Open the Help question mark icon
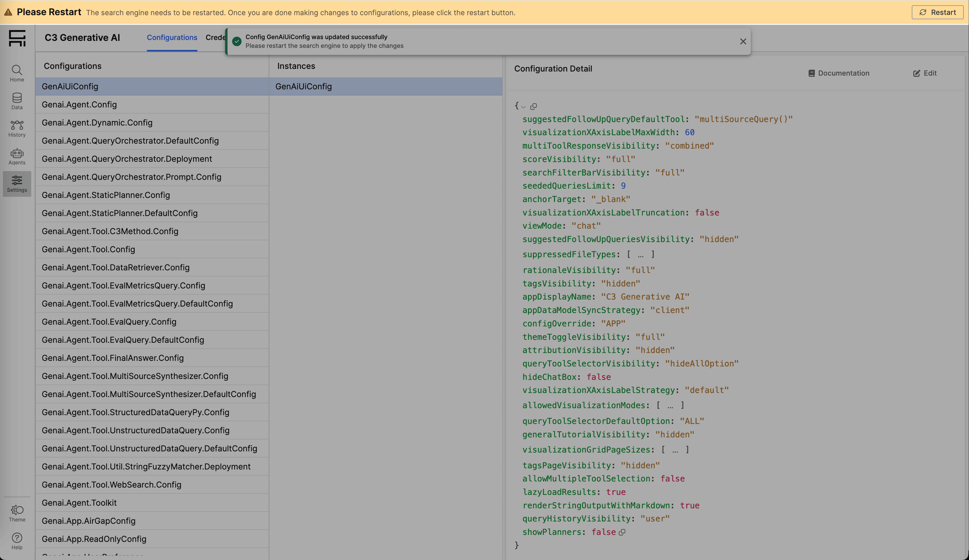The image size is (969, 560). click(17, 538)
